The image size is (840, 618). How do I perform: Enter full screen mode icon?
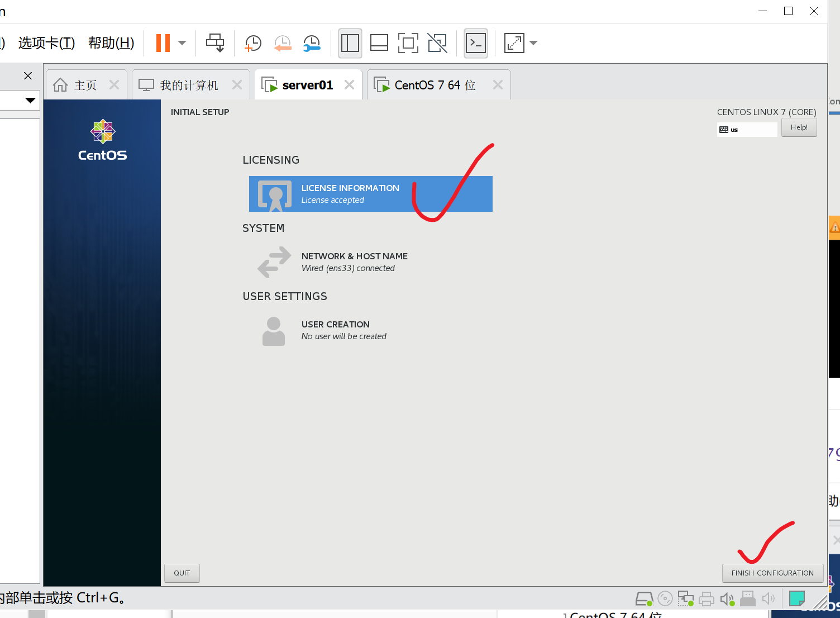click(x=408, y=43)
